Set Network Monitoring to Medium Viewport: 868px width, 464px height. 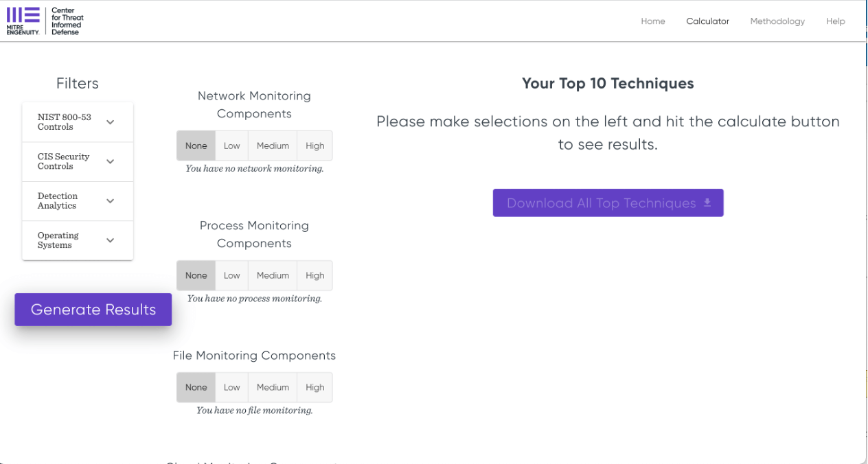tap(273, 146)
